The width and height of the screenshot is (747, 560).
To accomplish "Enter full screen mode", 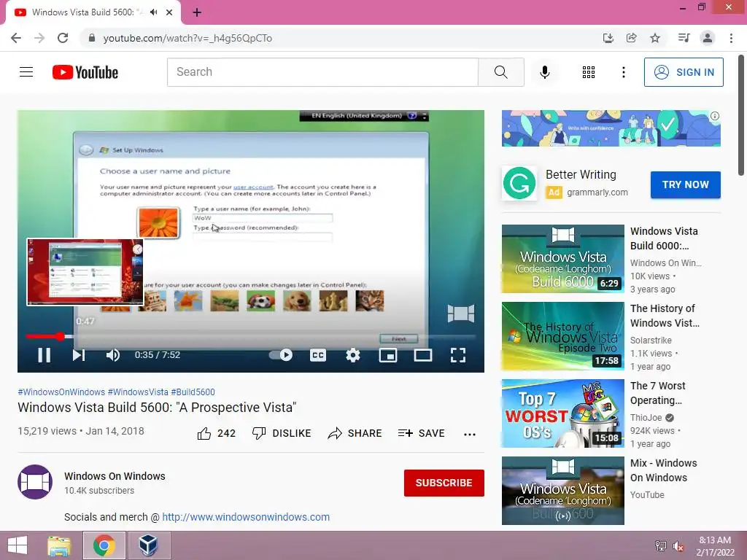I will (458, 355).
